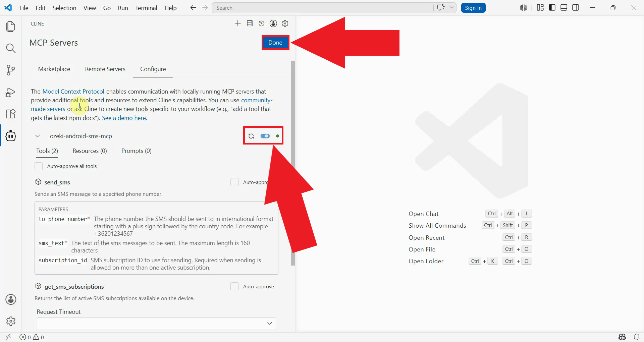Click the title bar Search field

[322, 8]
